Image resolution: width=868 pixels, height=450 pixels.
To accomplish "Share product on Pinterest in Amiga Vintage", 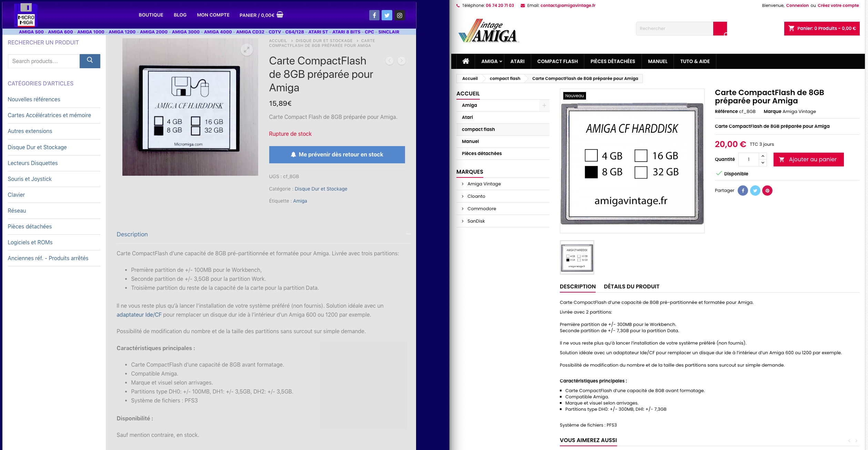I will [x=767, y=191].
